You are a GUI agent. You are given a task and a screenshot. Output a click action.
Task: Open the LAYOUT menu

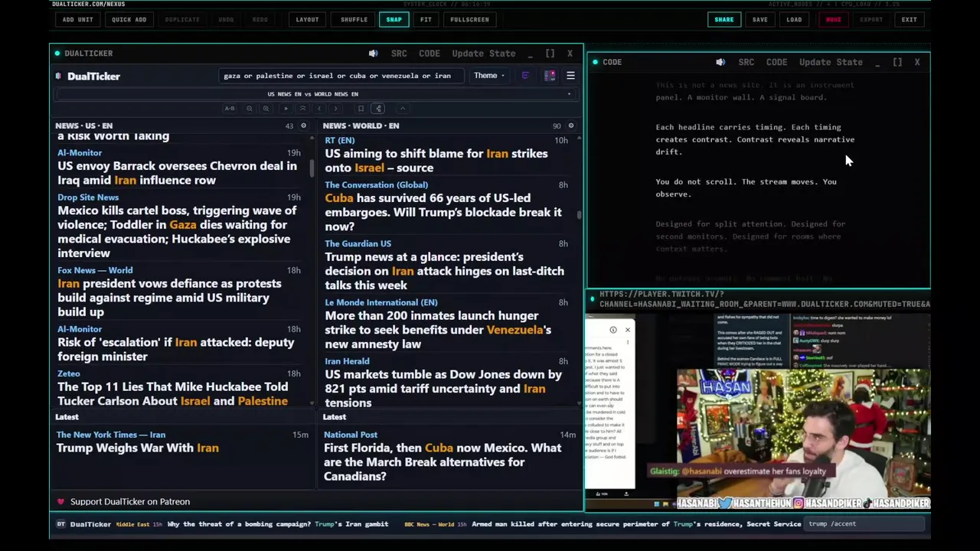(x=307, y=19)
